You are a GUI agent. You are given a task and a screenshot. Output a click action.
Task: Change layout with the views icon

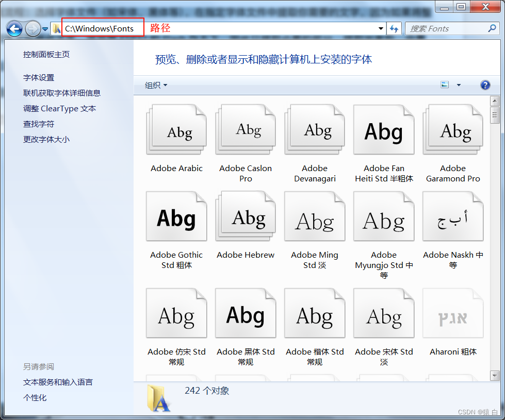click(444, 84)
